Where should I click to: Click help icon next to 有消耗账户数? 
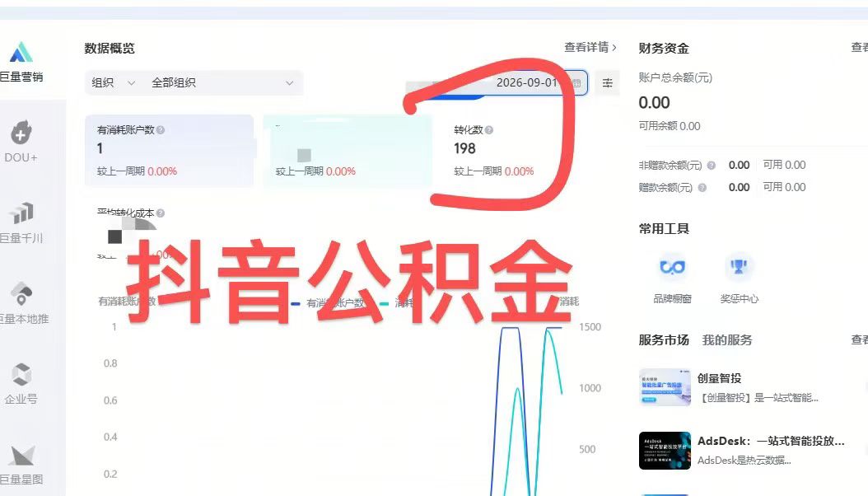161,130
